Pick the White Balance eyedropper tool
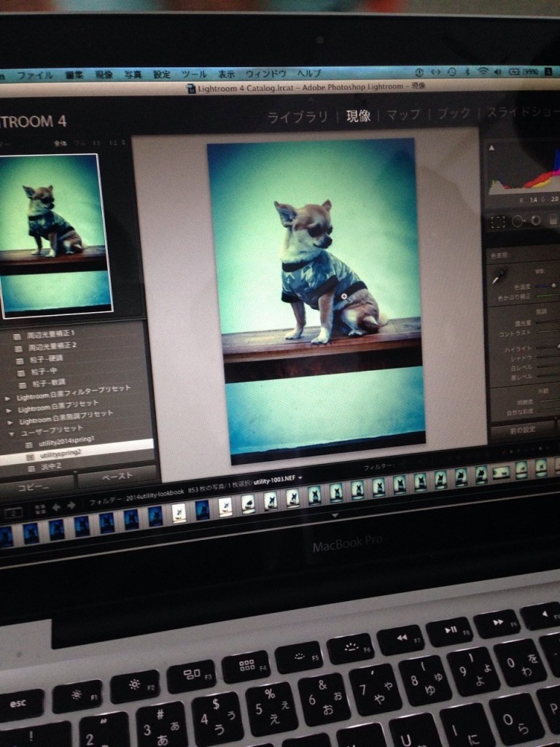This screenshot has width=560, height=747. [x=499, y=275]
